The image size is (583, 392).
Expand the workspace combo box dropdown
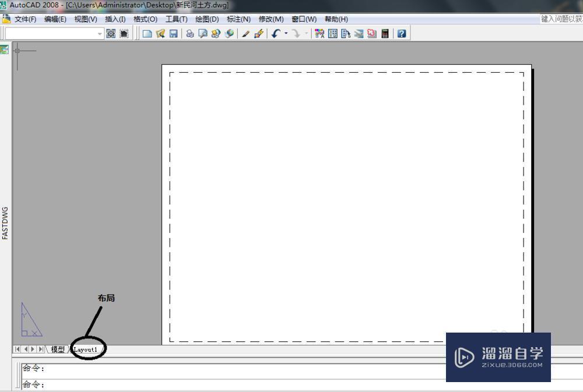pyautogui.click(x=100, y=34)
